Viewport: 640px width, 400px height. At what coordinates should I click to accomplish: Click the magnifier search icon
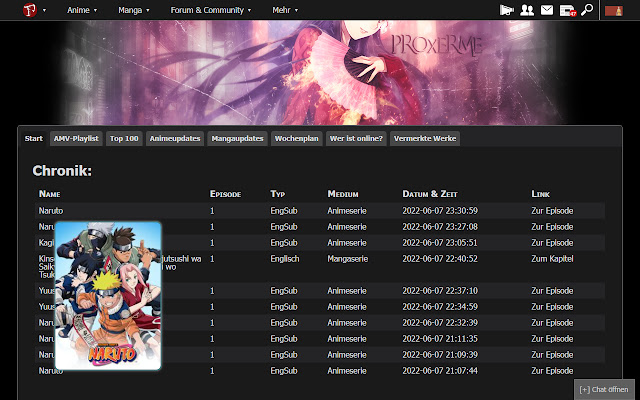point(587,10)
